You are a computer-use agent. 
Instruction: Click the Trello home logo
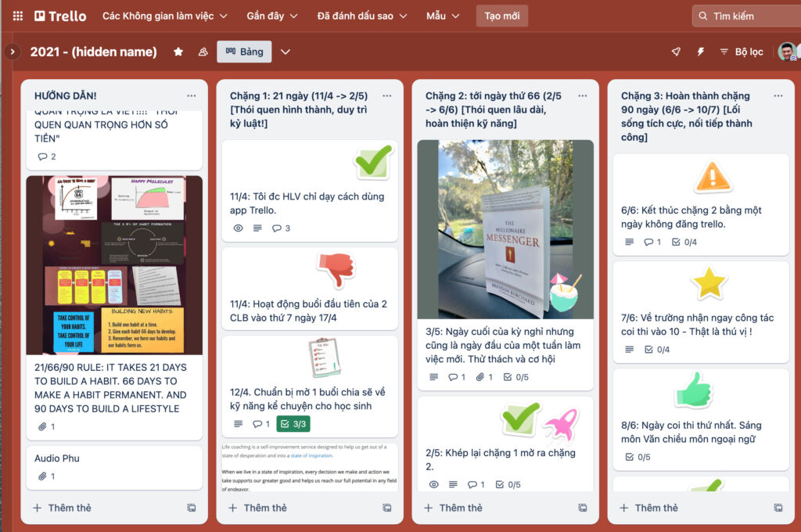(x=61, y=16)
